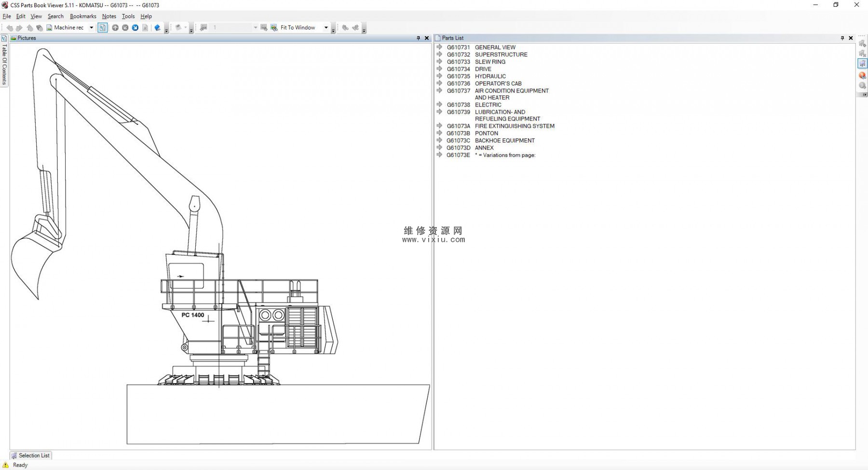Click the greyed print toolbar icon
Image resolution: width=868 pixels, height=470 pixels.
point(178,28)
